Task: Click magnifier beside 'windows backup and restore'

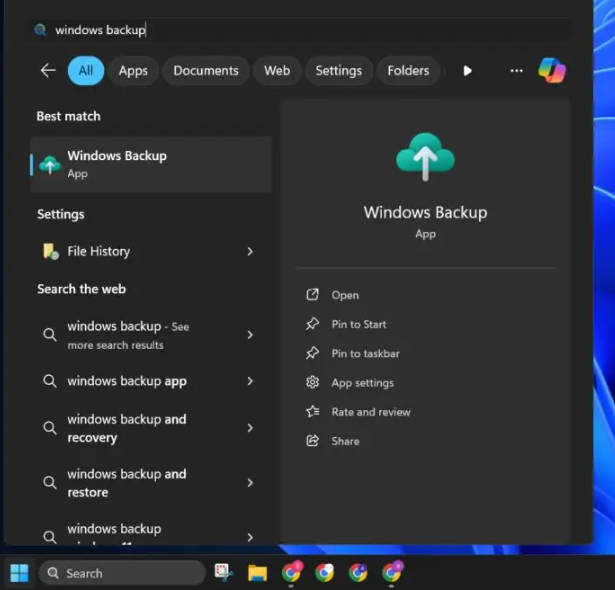Action: pyautogui.click(x=49, y=483)
